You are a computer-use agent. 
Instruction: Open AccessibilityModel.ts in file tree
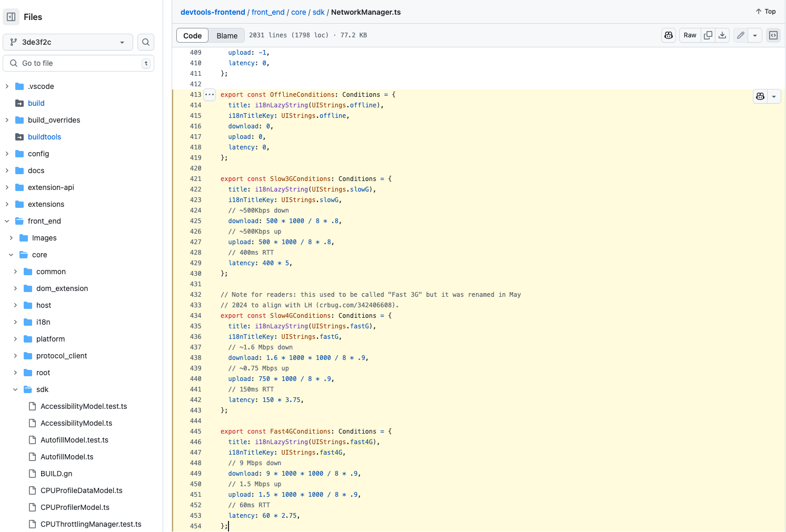(76, 423)
